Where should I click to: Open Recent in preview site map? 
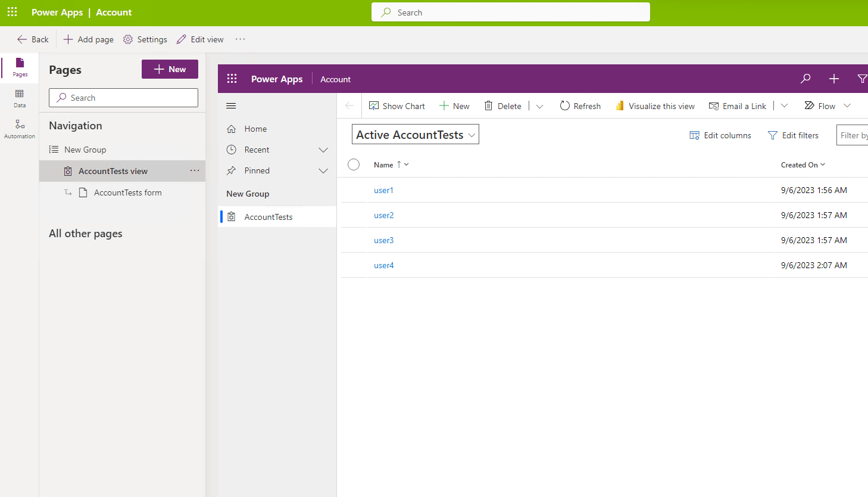click(257, 150)
